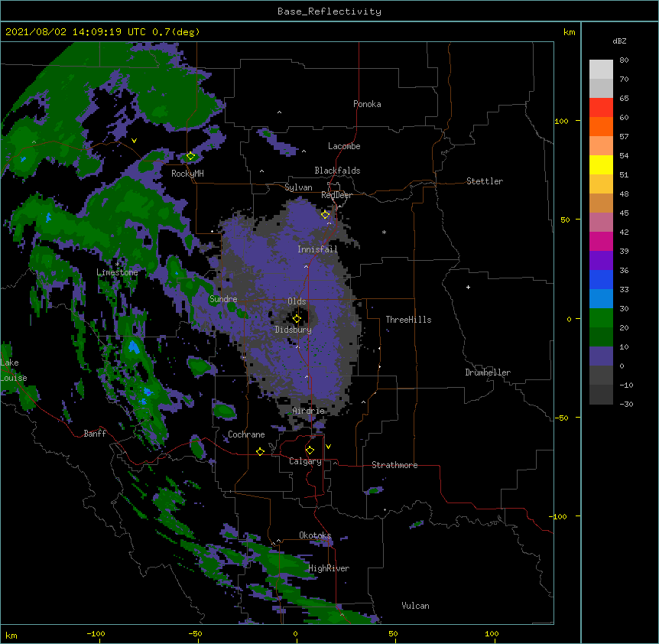Click the Blackfalds city label
This screenshot has width=659, height=644.
[x=337, y=171]
